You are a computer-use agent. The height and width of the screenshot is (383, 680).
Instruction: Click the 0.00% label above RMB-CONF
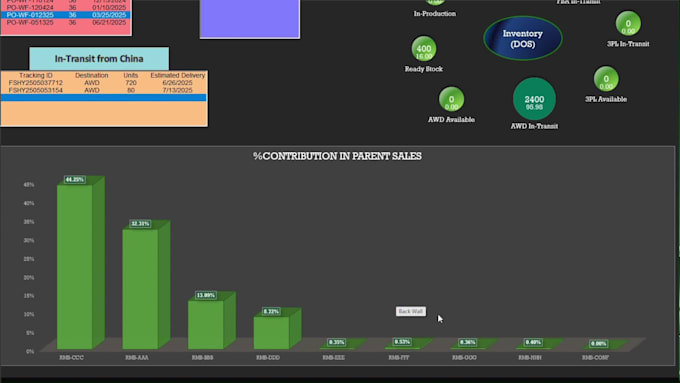[x=598, y=344]
